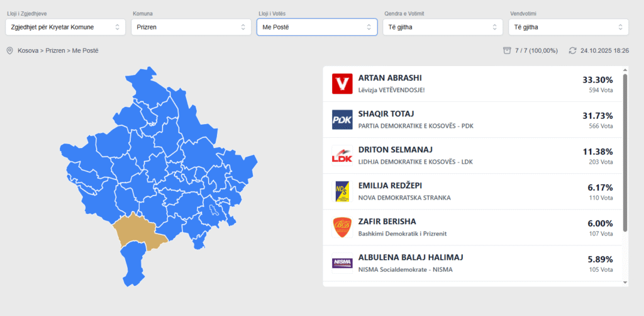Click the Prizren breadcrumb link
The image size is (644, 316).
[55, 50]
